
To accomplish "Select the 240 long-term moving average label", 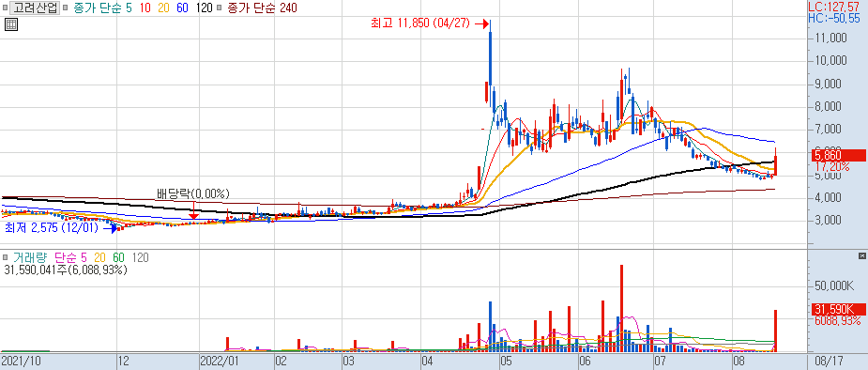I will tap(263, 8).
